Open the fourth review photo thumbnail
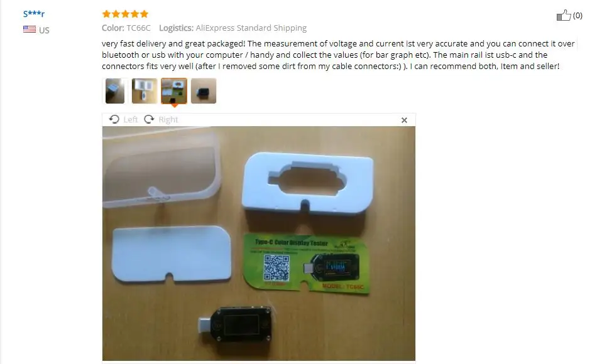The height and width of the screenshot is (364, 602). (x=204, y=91)
